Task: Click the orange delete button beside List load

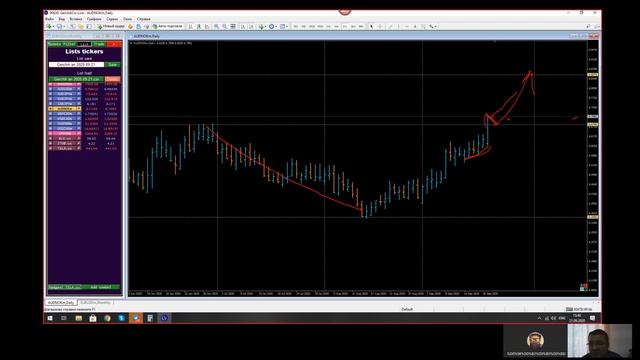Action: click(x=113, y=79)
